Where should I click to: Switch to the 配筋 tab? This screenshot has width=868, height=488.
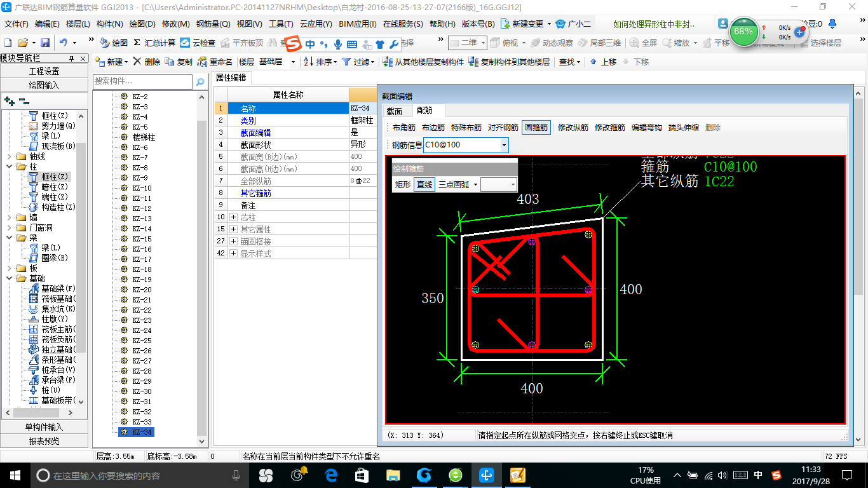pos(426,111)
